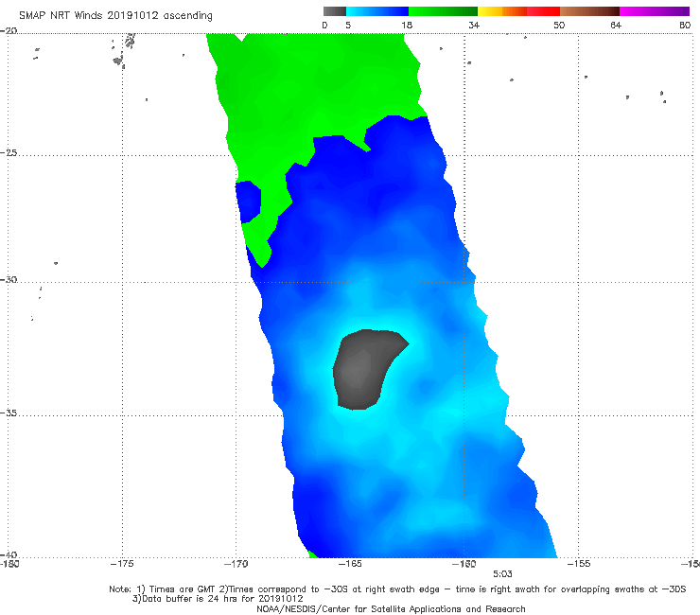Screen dimensions: 700x615
Task: Click the green segment of the color bar
Action: coord(443,11)
